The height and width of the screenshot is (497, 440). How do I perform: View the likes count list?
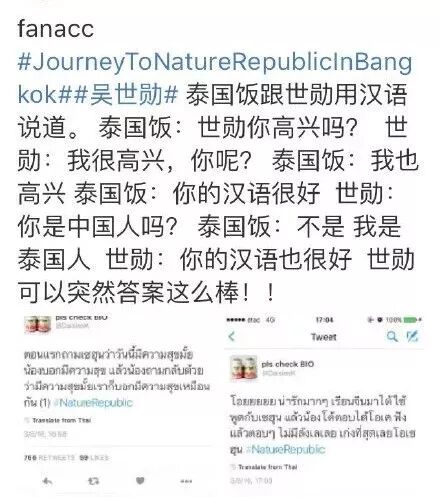(x=94, y=458)
